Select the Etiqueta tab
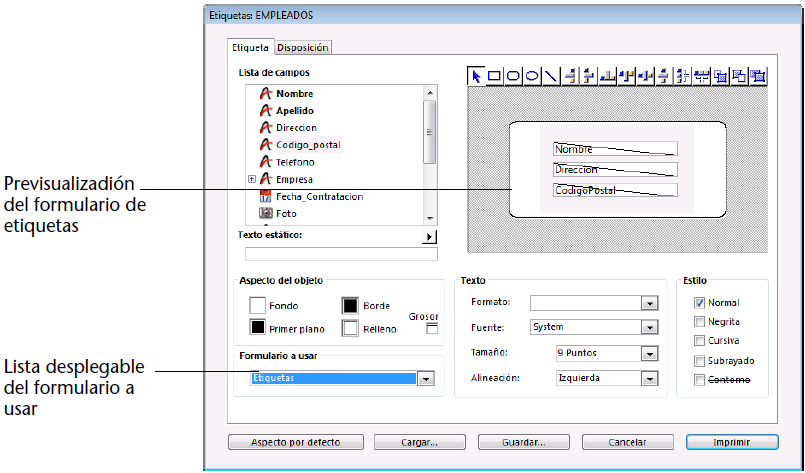The height and width of the screenshot is (473, 805). [x=250, y=47]
